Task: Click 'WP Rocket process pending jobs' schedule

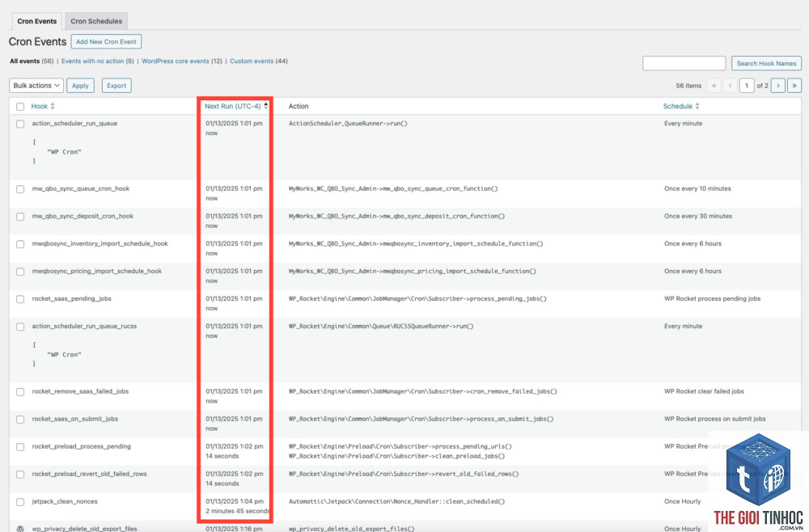Action: click(712, 298)
